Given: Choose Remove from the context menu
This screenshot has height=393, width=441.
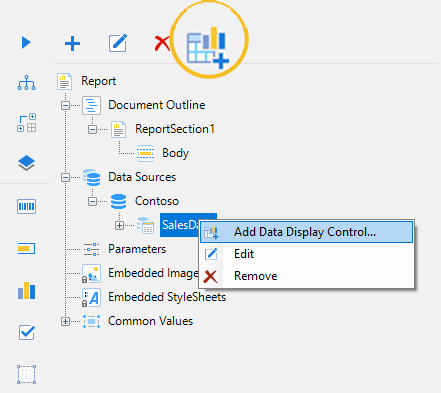Looking at the screenshot, I should click(306, 276).
